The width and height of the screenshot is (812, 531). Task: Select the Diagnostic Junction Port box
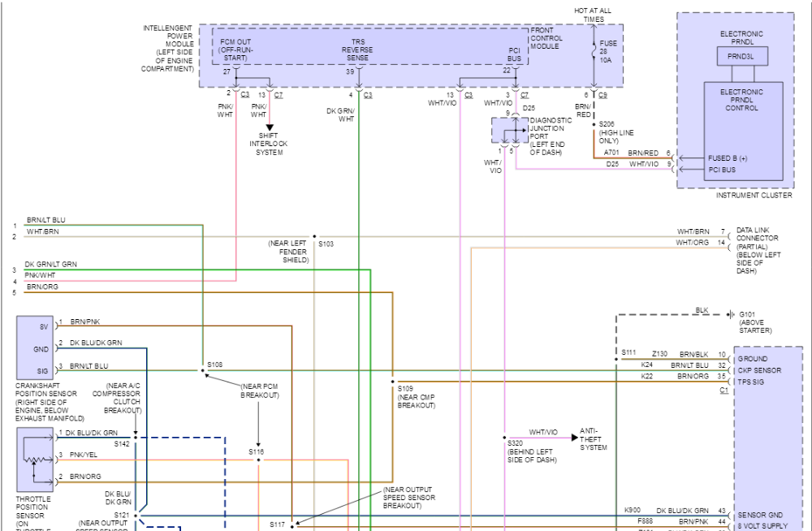pyautogui.click(x=510, y=130)
